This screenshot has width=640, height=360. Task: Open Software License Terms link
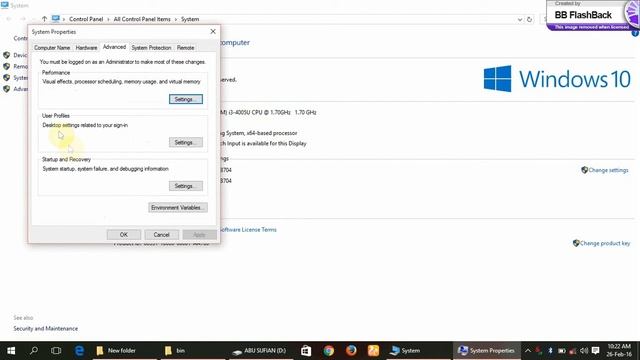coord(248,230)
